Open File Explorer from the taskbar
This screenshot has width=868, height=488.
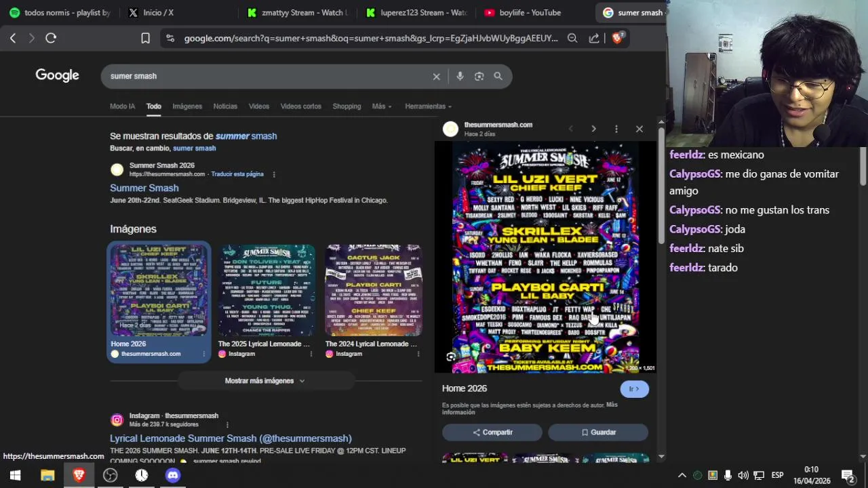click(x=47, y=475)
